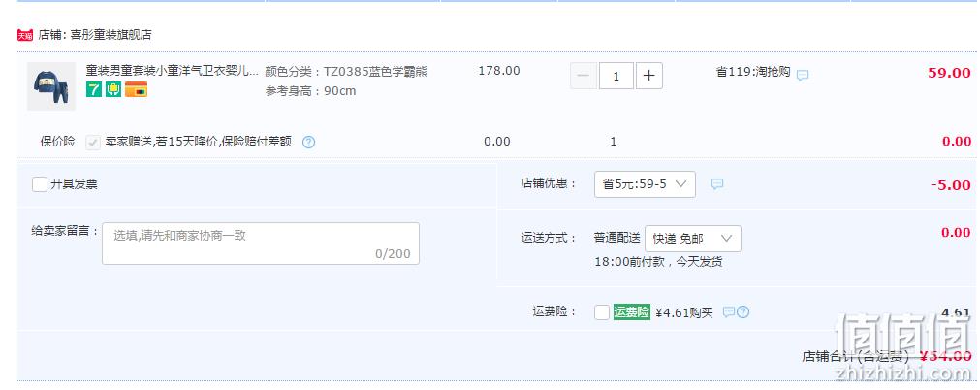Open the 喜彤童装旗舰店 store link
Image resolution: width=980 pixels, height=390 pixels.
(111, 35)
